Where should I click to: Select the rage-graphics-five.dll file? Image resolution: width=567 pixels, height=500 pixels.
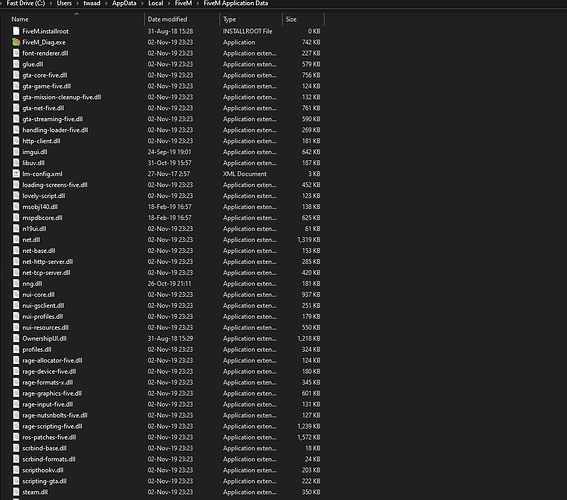(x=52, y=393)
